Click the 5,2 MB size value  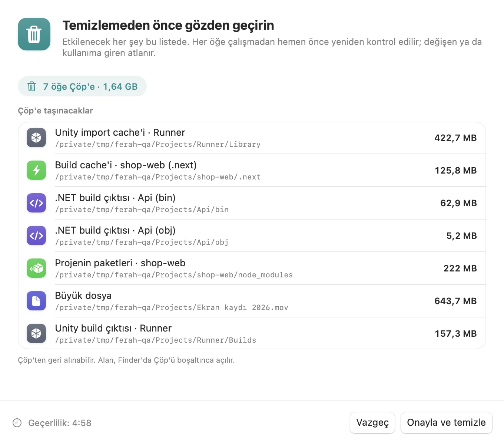[x=461, y=236]
